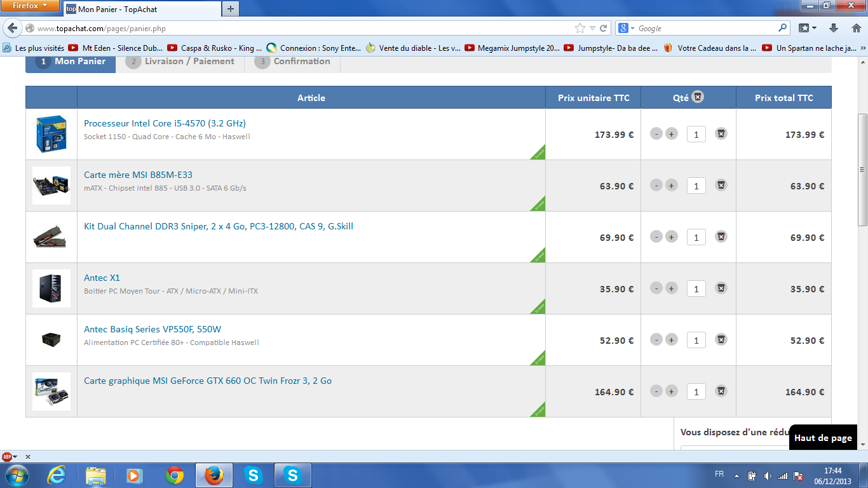Open the Windows Start menu
The height and width of the screenshot is (488, 868).
[x=16, y=475]
